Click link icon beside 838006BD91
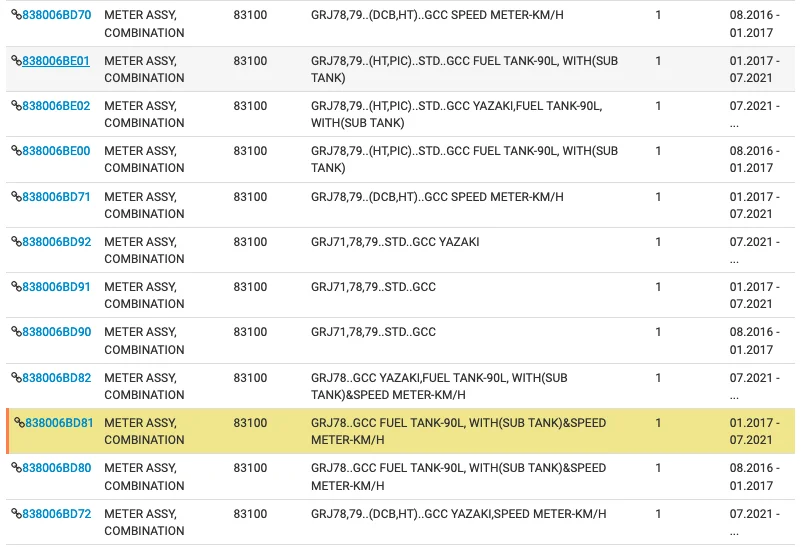 [x=16, y=287]
